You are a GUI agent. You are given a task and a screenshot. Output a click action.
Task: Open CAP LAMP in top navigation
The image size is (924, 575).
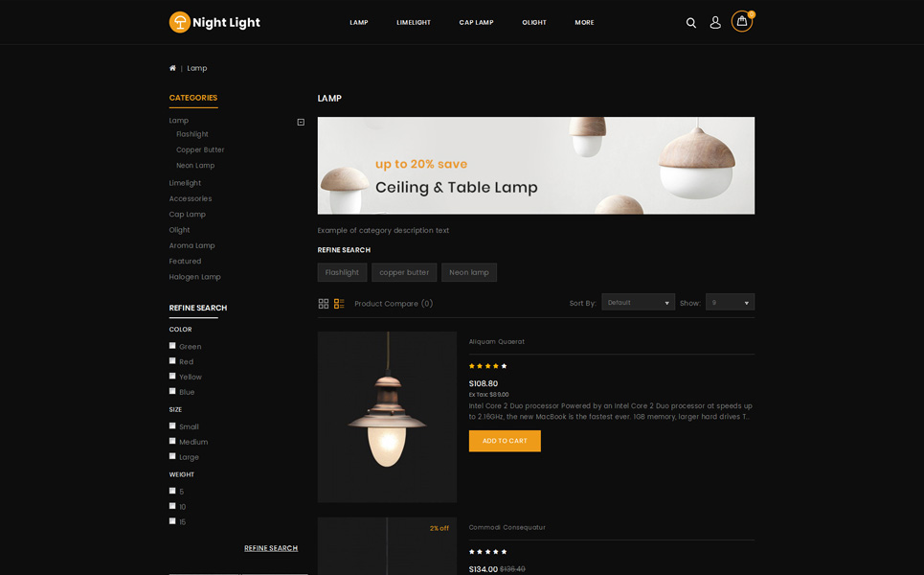pos(476,22)
